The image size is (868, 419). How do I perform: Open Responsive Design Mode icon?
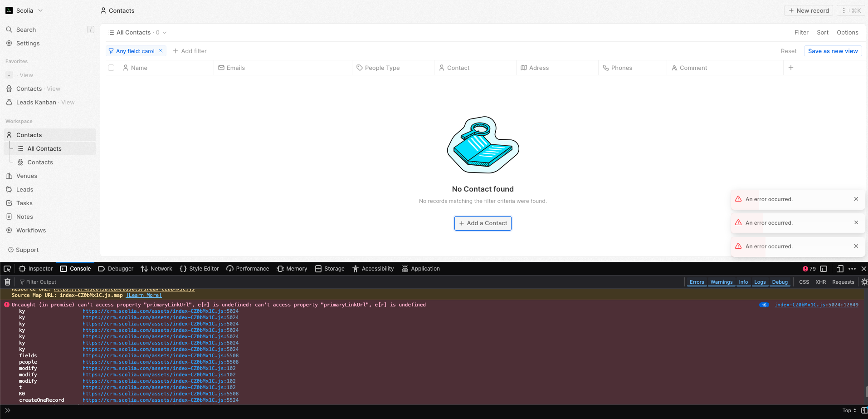point(840,269)
